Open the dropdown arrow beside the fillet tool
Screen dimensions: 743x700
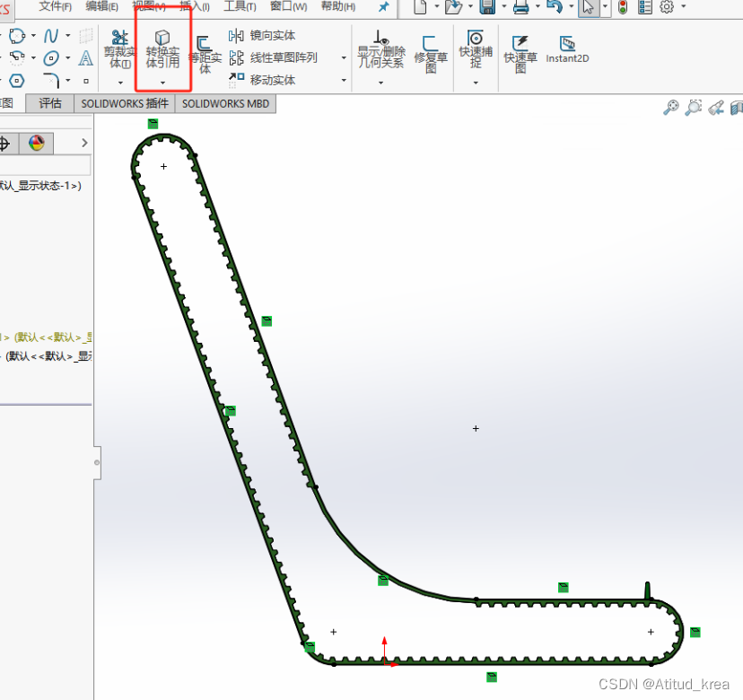point(68,81)
